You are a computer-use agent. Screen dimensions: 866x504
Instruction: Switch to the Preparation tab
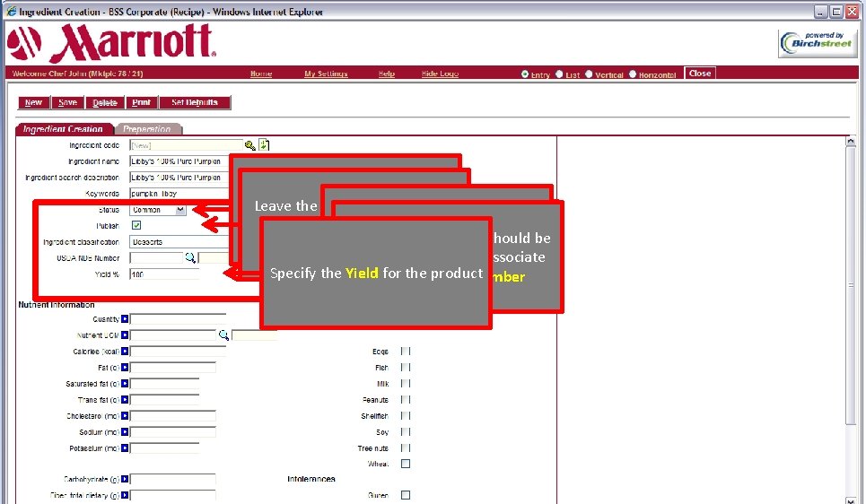click(147, 128)
